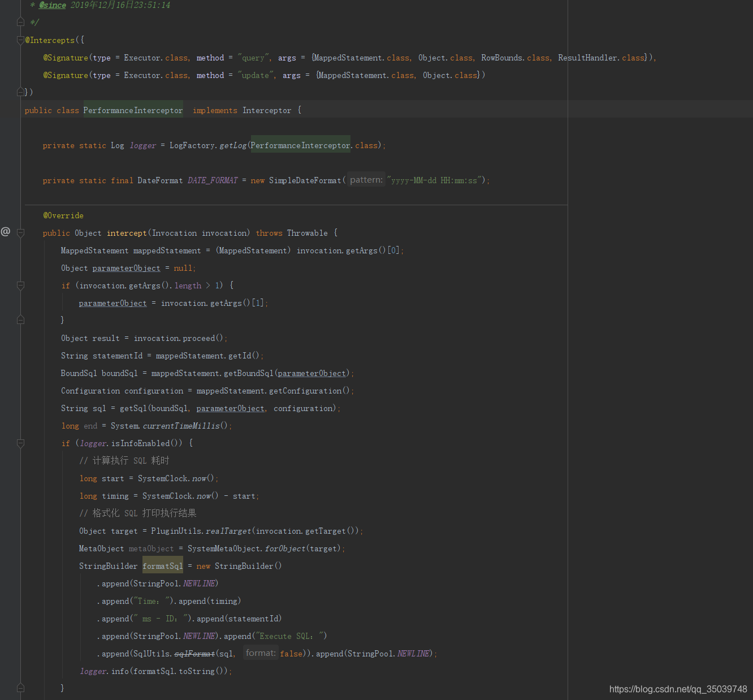Click the pattern: parameter hint
Image resolution: width=753 pixels, height=700 pixels.
pos(366,180)
